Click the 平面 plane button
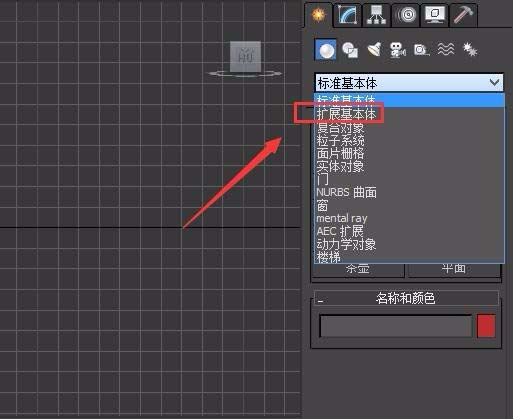This screenshot has width=513, height=419. click(x=454, y=269)
